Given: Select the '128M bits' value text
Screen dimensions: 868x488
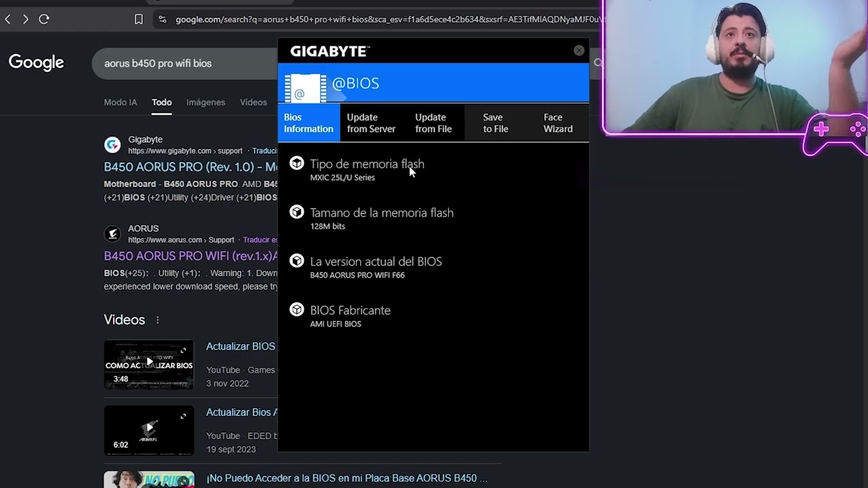Looking at the screenshot, I should point(328,226).
